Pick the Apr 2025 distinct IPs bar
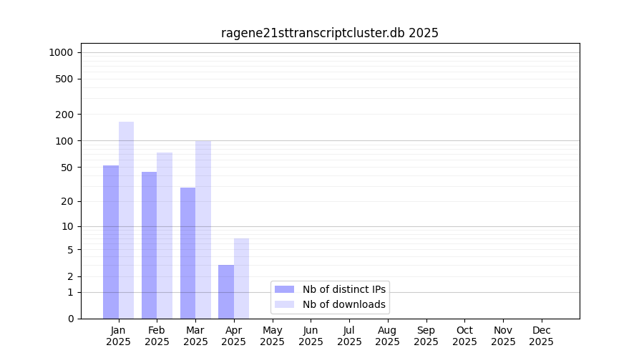The height and width of the screenshot is (358, 644). pyautogui.click(x=226, y=291)
